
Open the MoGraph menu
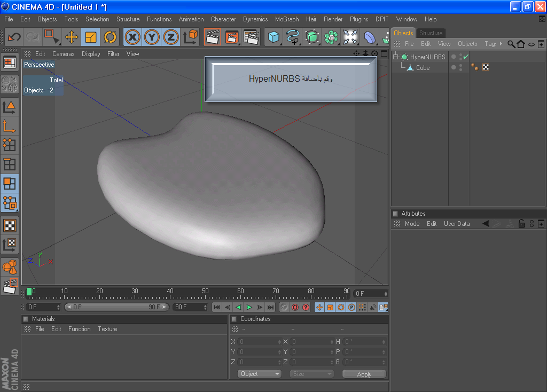[287, 19]
